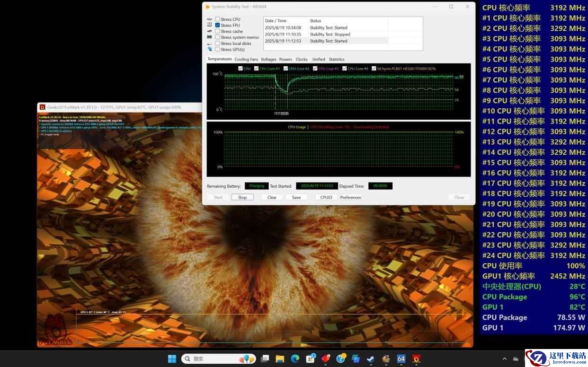This screenshot has height=367, width=588.
Task: Enable the Stress CPU checkbox
Action: pos(218,19)
